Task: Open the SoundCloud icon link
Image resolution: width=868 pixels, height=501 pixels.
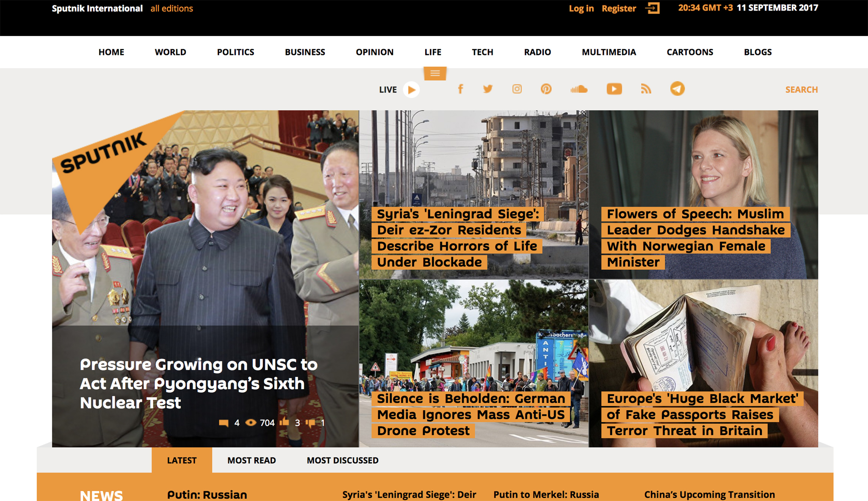Action: click(x=579, y=89)
